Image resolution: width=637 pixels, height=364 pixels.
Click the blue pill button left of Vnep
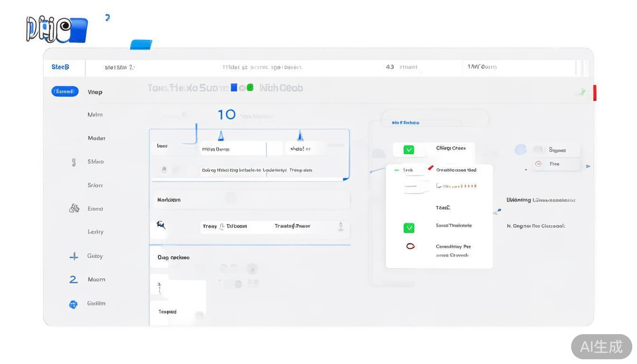(65, 91)
